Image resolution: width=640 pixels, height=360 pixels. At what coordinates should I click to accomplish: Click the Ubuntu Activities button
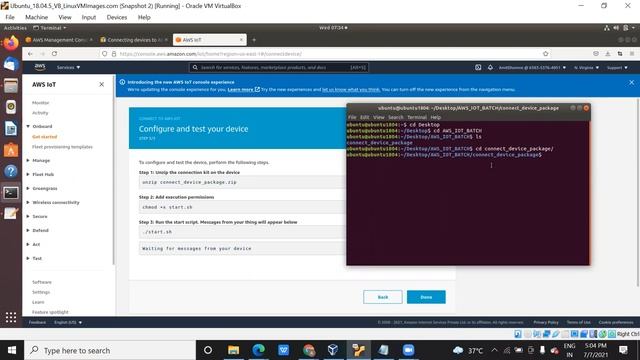(15, 28)
